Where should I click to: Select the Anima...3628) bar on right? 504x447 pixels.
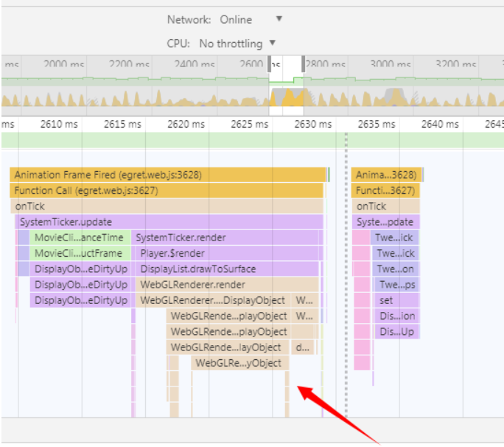coord(386,175)
